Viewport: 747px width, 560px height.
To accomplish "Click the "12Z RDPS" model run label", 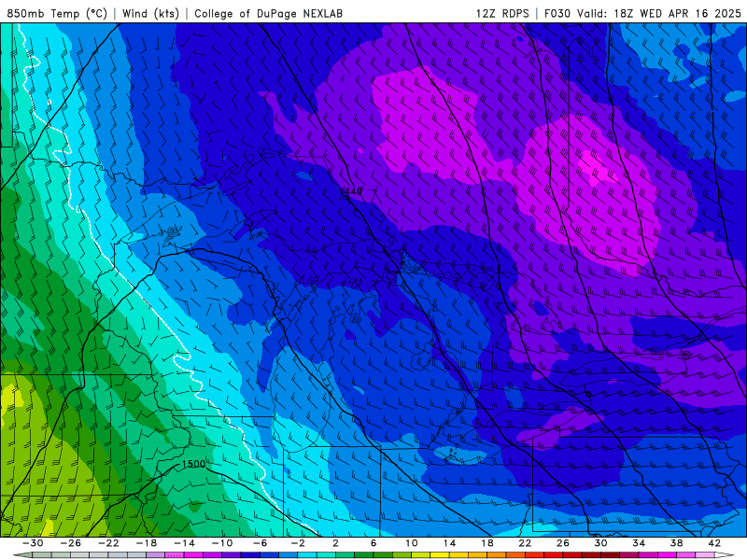I will (x=502, y=13).
